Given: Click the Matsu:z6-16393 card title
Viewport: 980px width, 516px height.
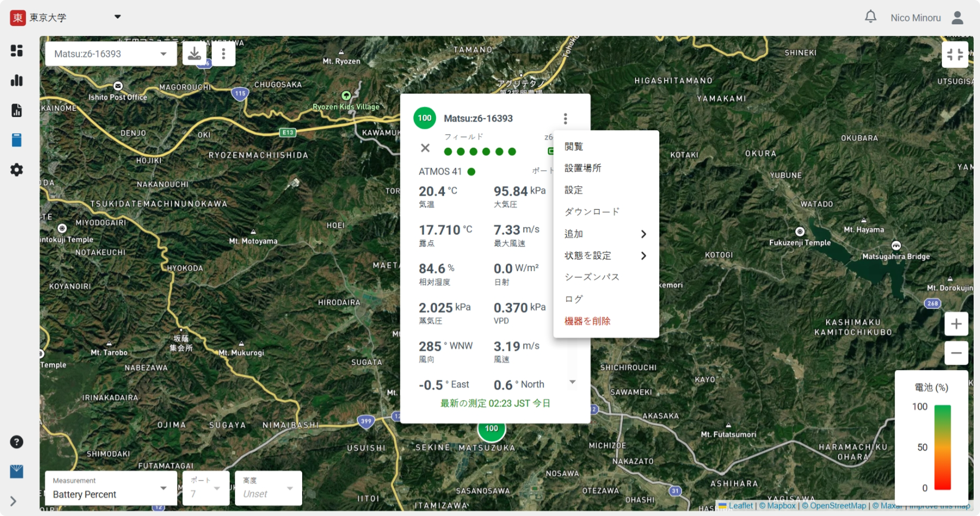Looking at the screenshot, I should pyautogui.click(x=478, y=119).
